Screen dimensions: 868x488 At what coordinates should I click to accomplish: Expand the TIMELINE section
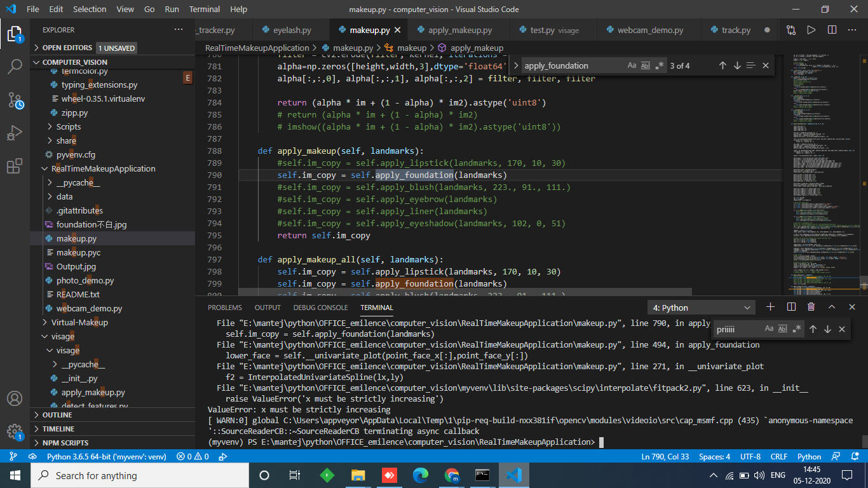point(112,429)
